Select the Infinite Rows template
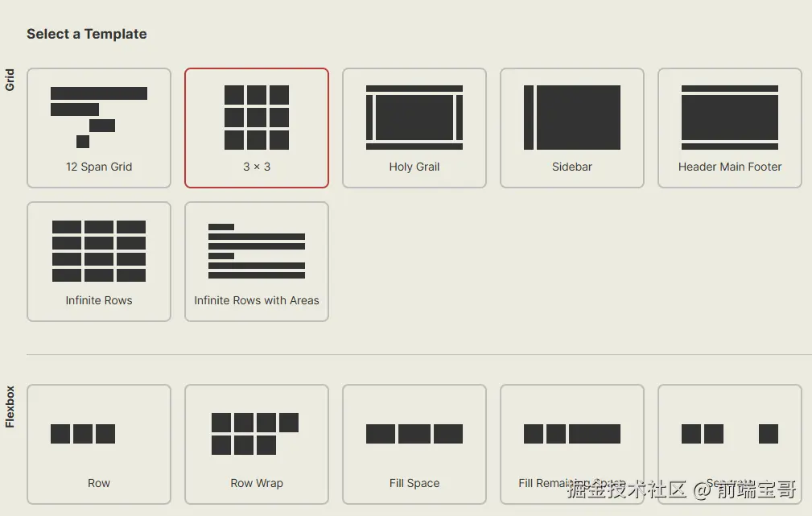Image resolution: width=812 pixels, height=516 pixels. point(98,261)
